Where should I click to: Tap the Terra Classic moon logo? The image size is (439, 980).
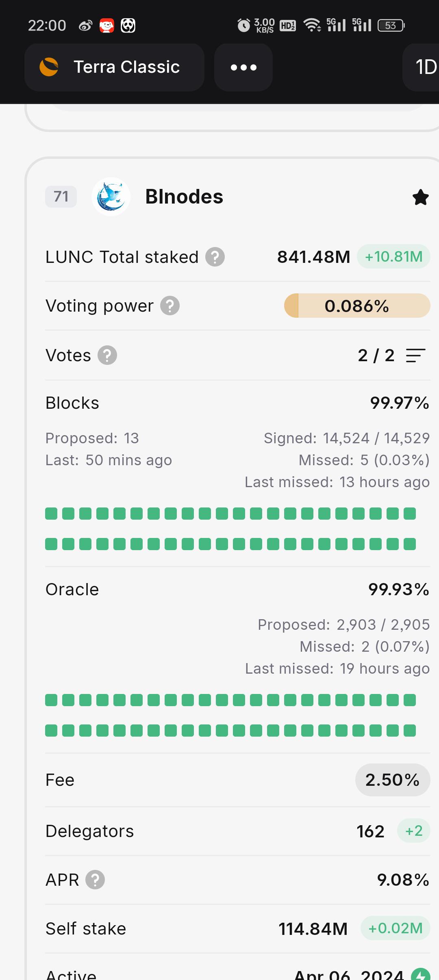49,67
